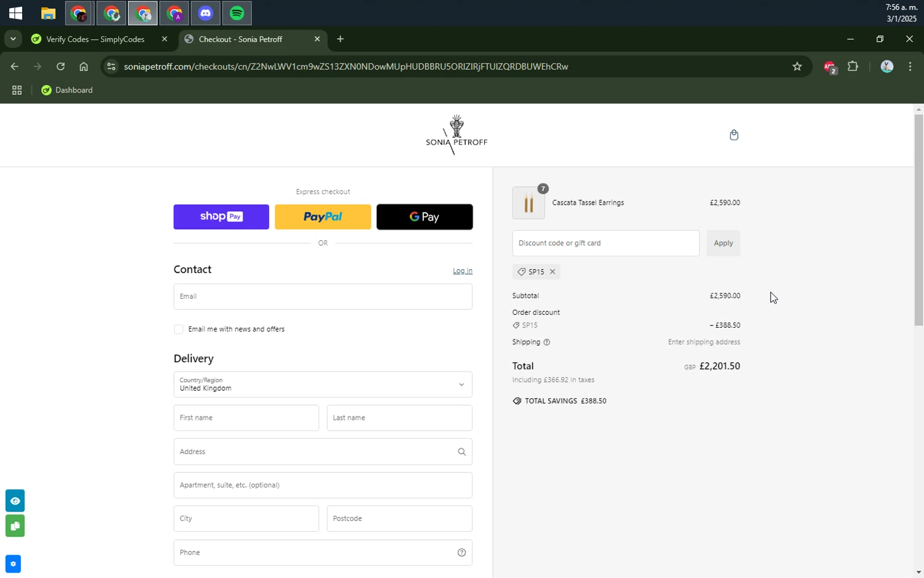Click the Cascata Tassel Earrings thumbnail
The height and width of the screenshot is (578, 924).
pyautogui.click(x=529, y=203)
